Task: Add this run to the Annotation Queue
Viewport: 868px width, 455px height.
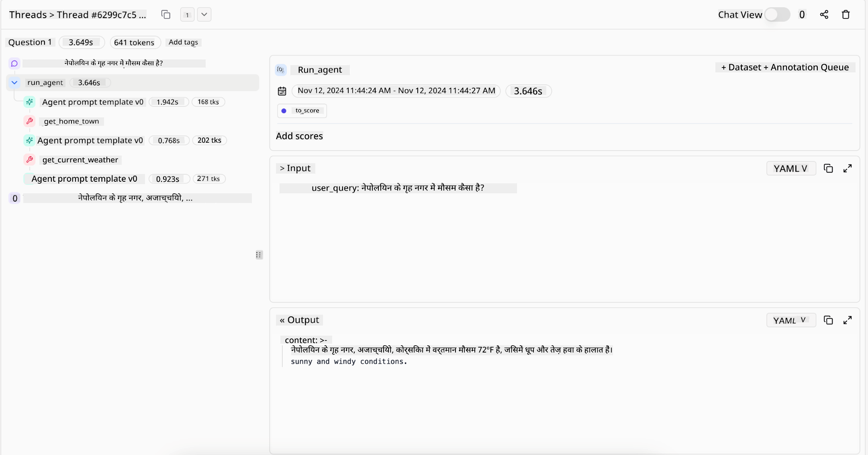Action: point(806,67)
